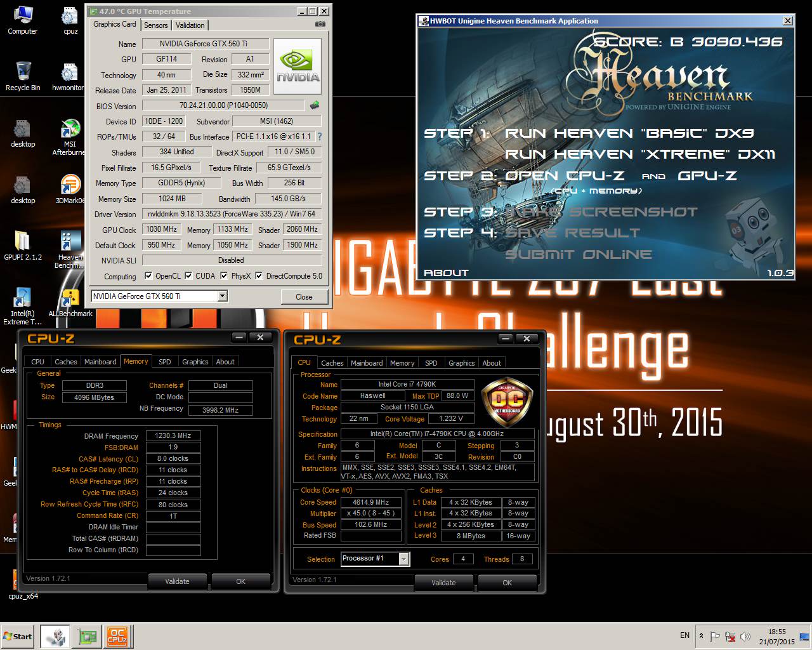Select the Intel(R) Extreme Tuning shortcut
This screenshot has height=650, width=812.
click(22, 306)
